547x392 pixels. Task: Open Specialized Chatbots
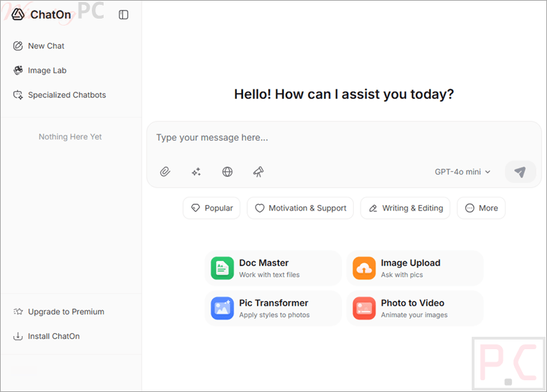59,95
